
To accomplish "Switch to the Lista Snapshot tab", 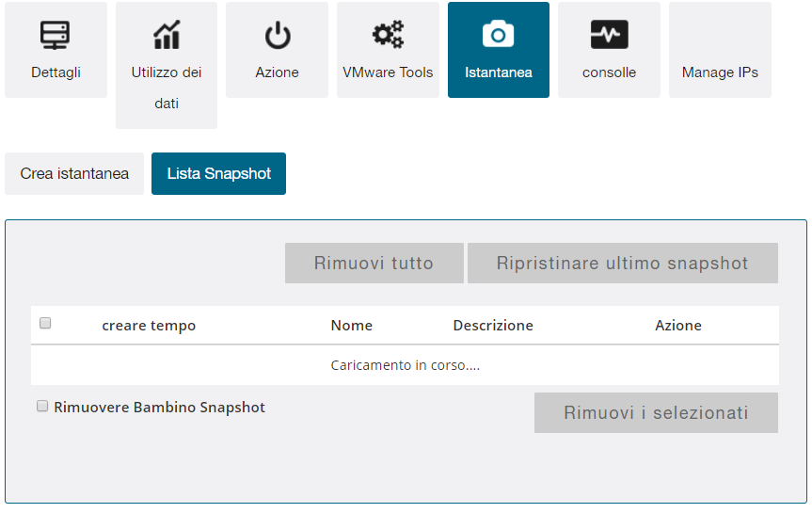I will pos(218,174).
